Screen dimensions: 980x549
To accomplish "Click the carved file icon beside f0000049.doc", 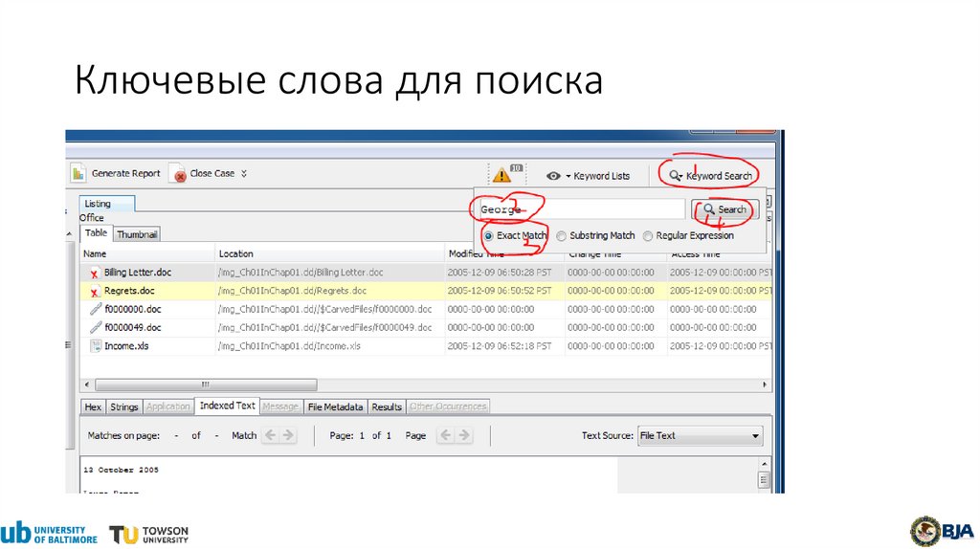I will pyautogui.click(x=96, y=327).
